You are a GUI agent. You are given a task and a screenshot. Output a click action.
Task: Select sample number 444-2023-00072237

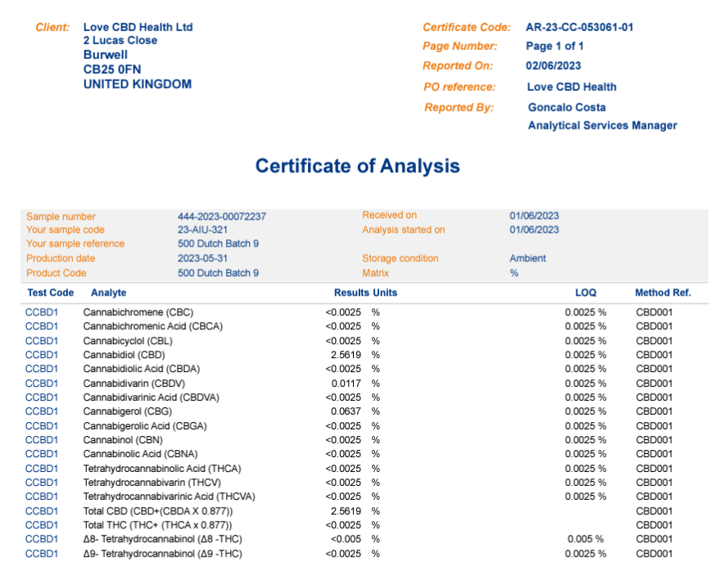click(x=221, y=217)
